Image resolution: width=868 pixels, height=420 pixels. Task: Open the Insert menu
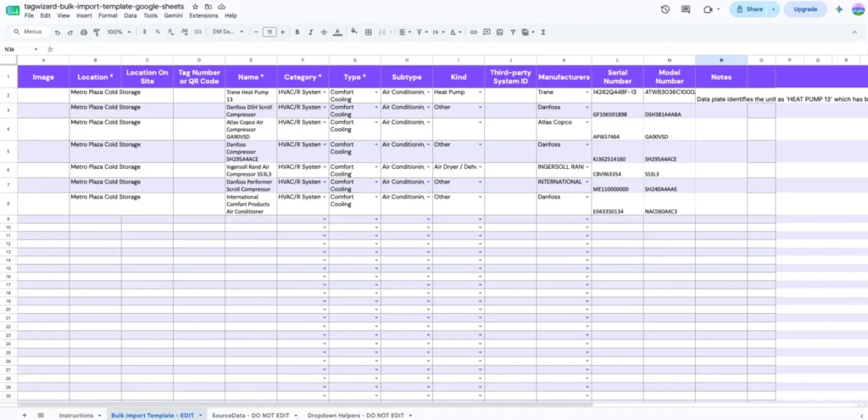coord(84,15)
